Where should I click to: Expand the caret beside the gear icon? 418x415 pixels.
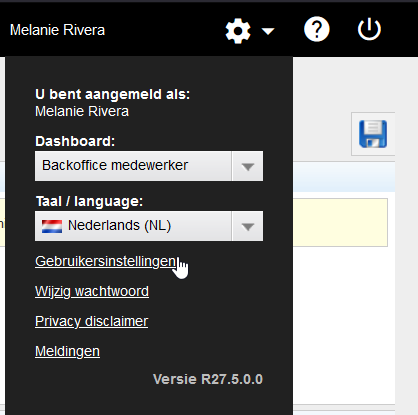(x=268, y=31)
